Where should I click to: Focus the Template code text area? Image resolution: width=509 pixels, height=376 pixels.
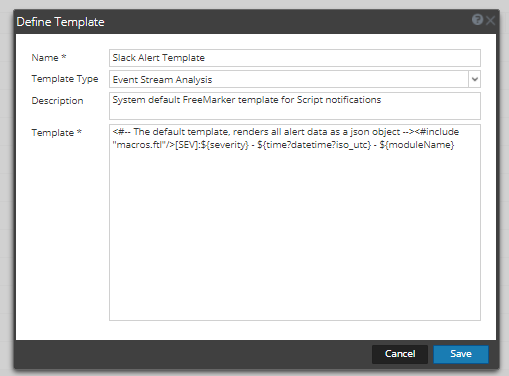point(295,223)
